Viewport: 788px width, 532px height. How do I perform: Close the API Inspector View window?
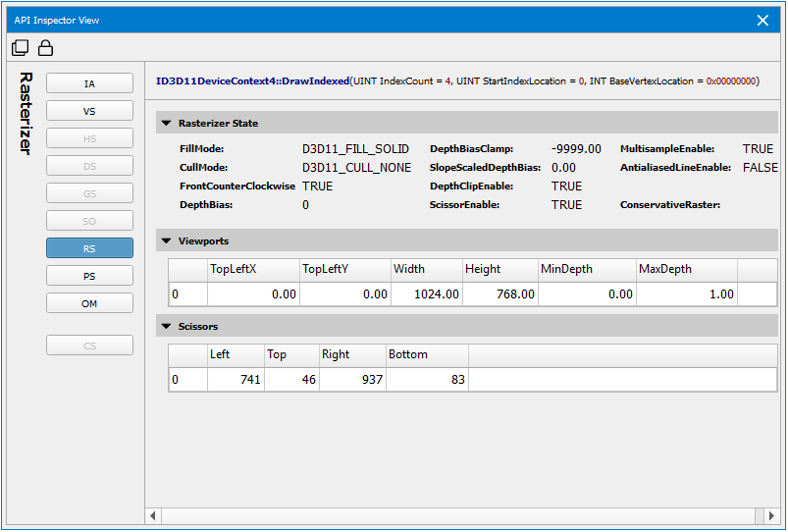click(x=762, y=20)
